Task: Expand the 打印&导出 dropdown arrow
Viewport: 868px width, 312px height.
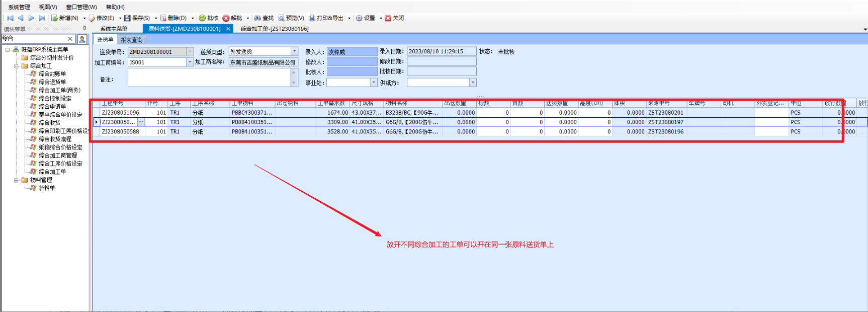Action: click(349, 18)
